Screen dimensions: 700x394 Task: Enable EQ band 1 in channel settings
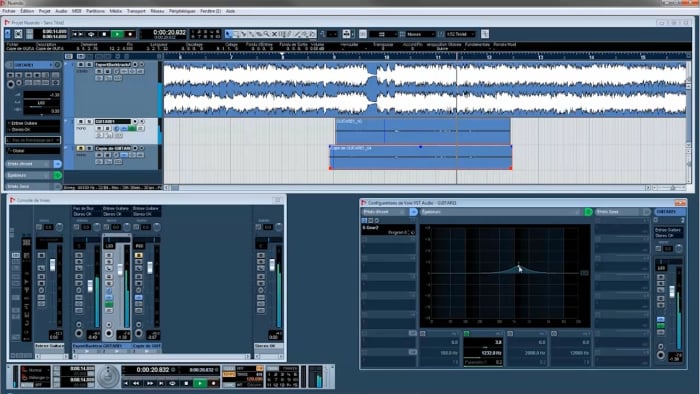click(423, 333)
